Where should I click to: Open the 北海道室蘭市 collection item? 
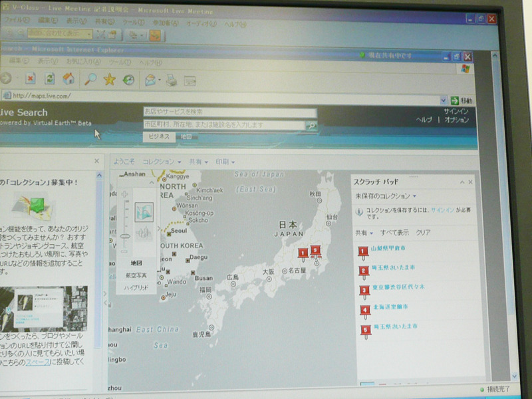(390, 307)
